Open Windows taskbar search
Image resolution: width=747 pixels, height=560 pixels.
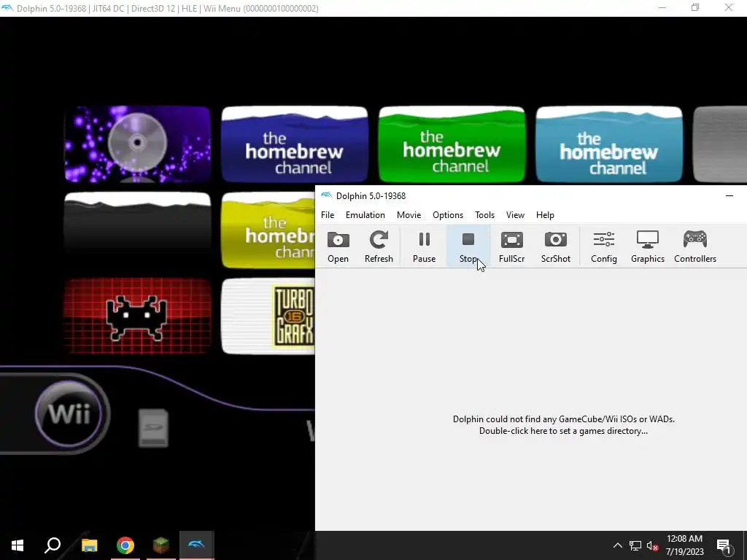[x=53, y=545]
